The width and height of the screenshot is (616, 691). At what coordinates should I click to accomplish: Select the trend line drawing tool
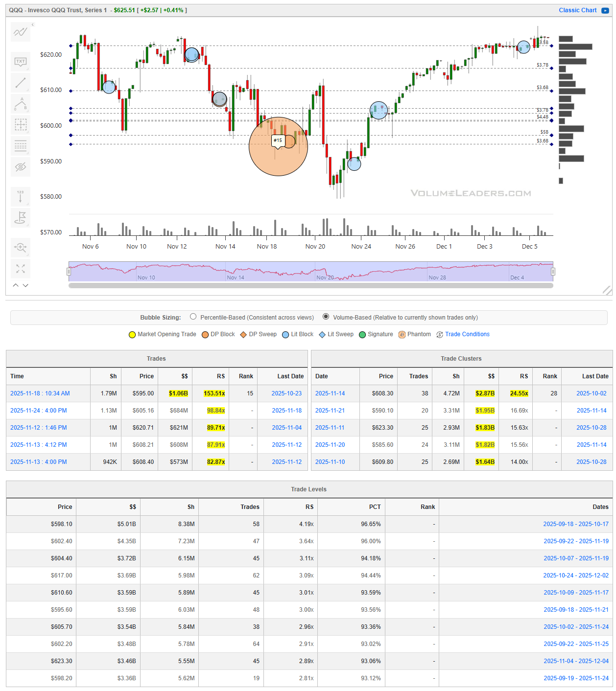[21, 83]
